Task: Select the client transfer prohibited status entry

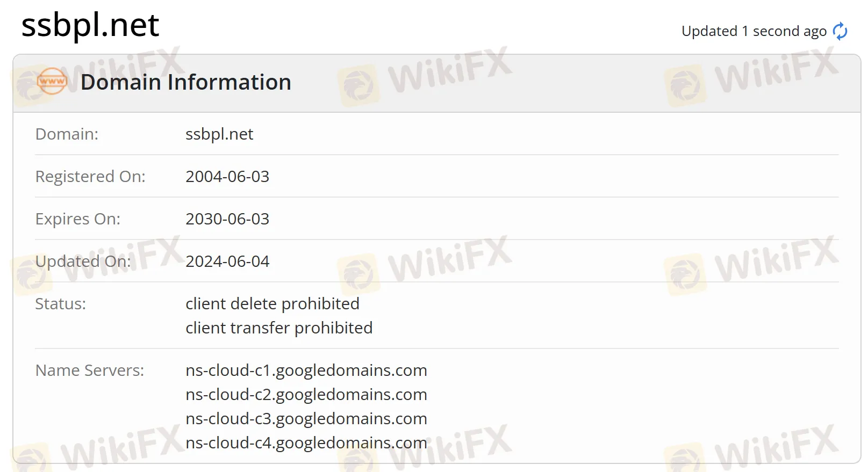Action: (279, 328)
